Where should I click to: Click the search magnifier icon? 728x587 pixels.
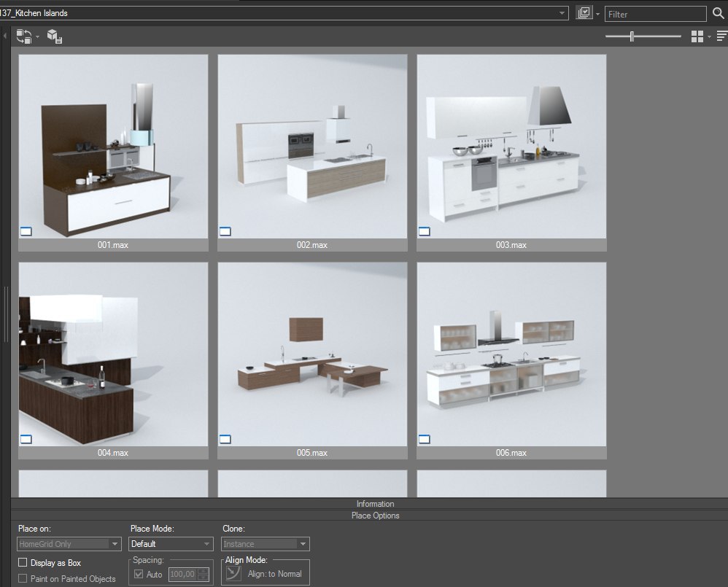[719, 13]
